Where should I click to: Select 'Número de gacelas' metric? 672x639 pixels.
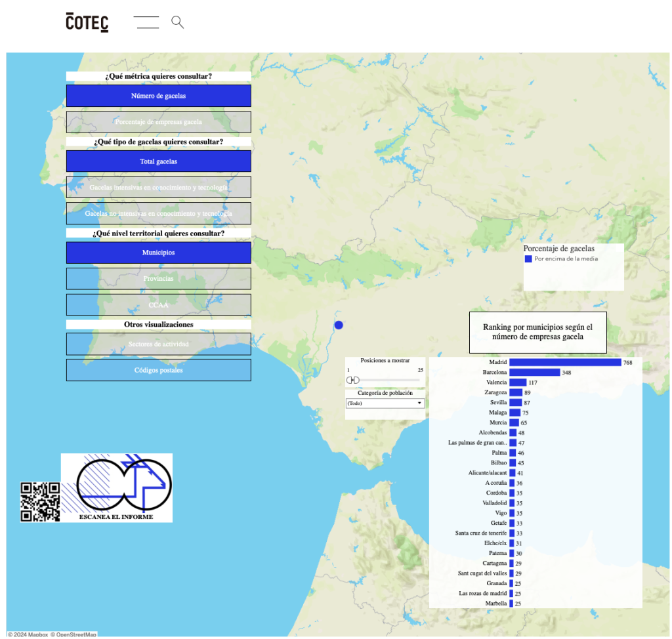click(158, 96)
